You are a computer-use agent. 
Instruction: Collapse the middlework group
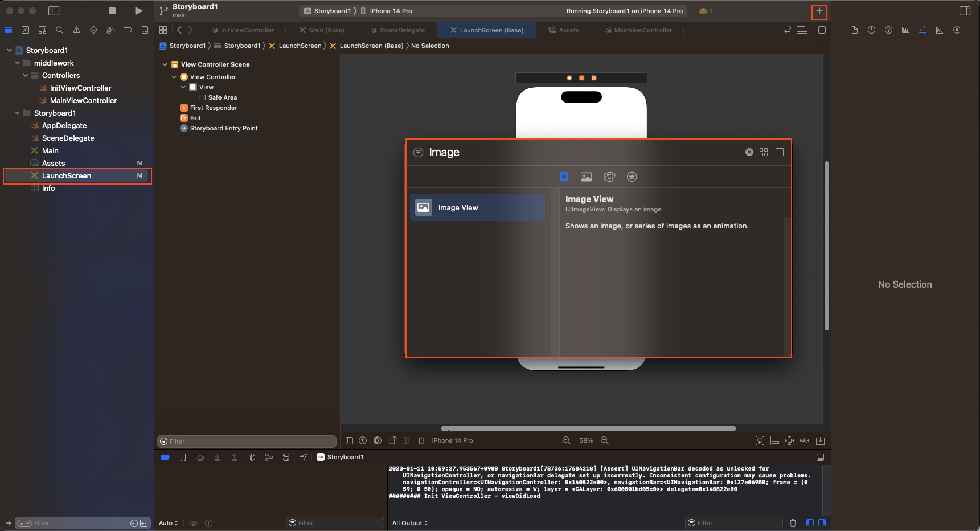tap(18, 63)
